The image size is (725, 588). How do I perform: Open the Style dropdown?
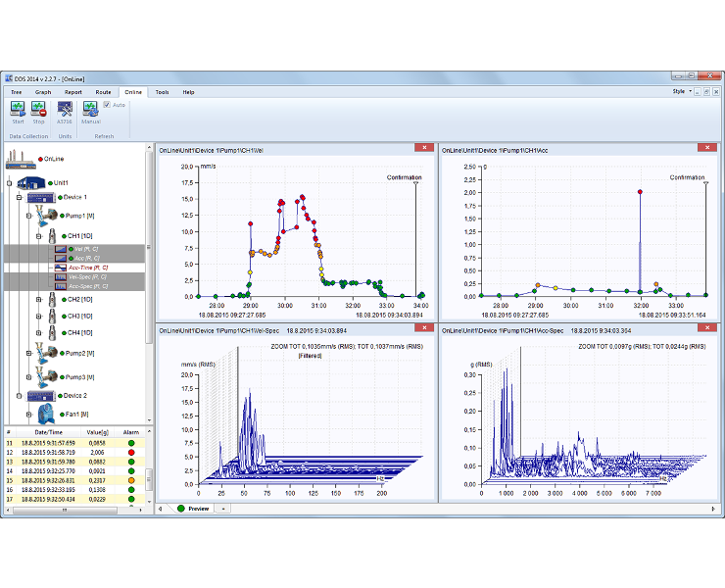coord(682,91)
